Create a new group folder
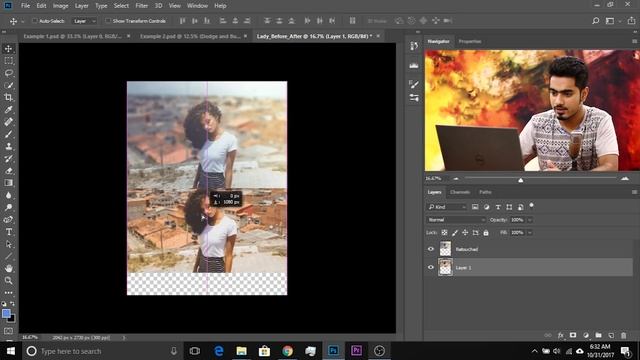The width and height of the screenshot is (640, 360). coord(598,335)
